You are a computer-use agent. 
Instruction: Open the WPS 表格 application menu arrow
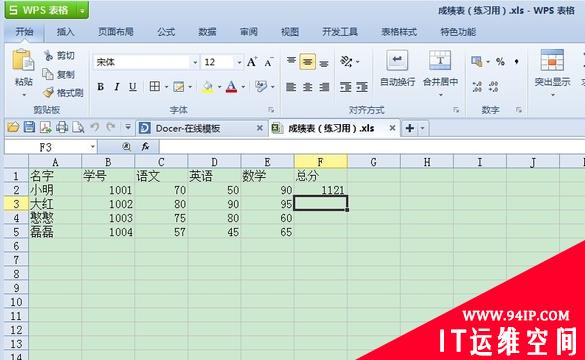[82, 11]
